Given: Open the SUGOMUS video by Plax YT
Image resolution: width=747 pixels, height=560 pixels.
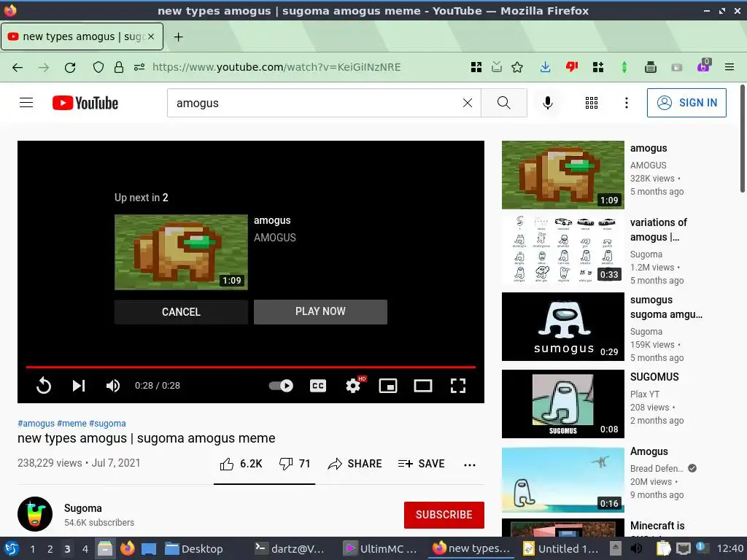Looking at the screenshot, I should pyautogui.click(x=562, y=404).
